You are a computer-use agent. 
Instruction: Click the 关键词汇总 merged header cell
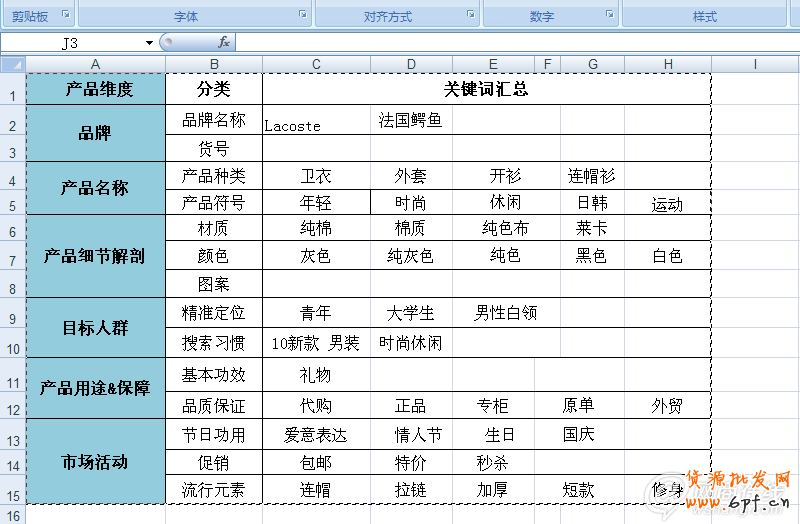pyautogui.click(x=486, y=89)
